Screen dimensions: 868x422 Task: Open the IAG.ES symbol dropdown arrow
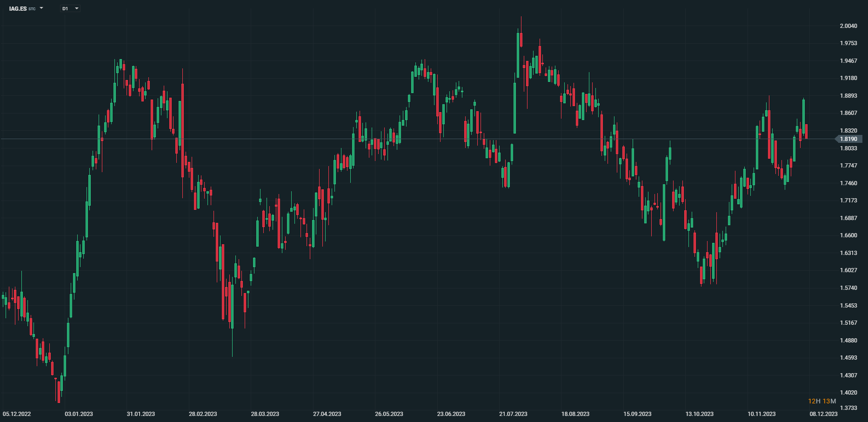[41, 8]
